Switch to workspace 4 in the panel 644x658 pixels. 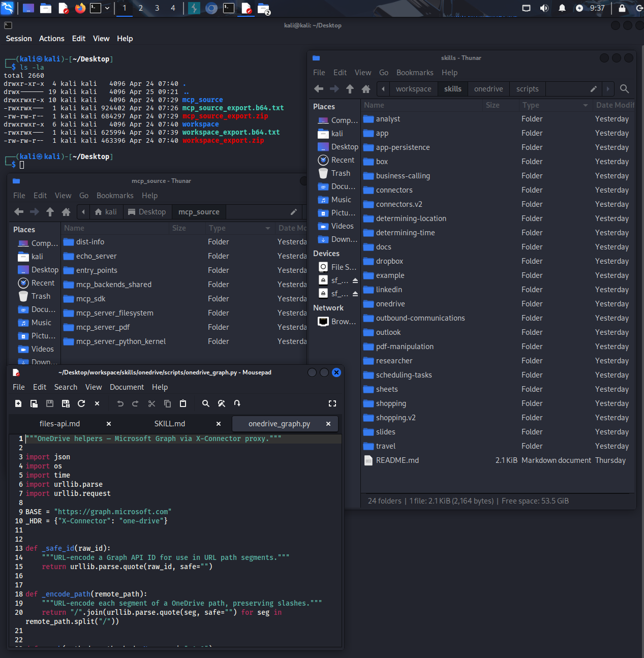point(173,8)
